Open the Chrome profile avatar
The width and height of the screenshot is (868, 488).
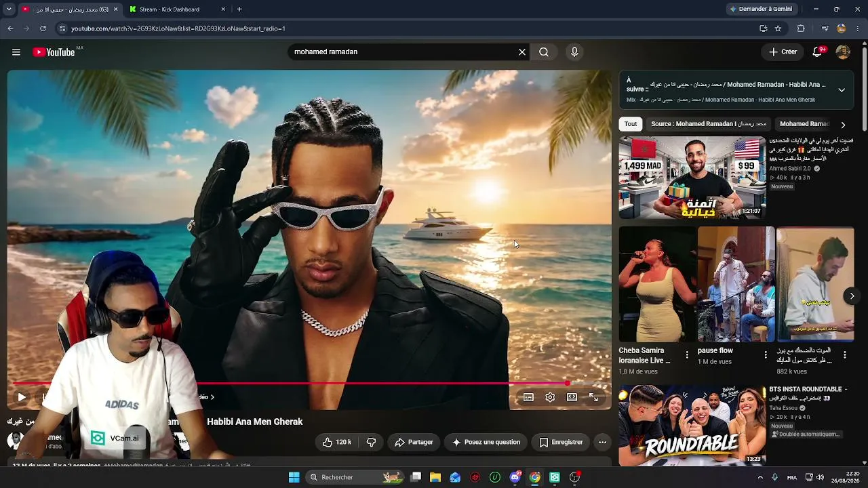[842, 28]
